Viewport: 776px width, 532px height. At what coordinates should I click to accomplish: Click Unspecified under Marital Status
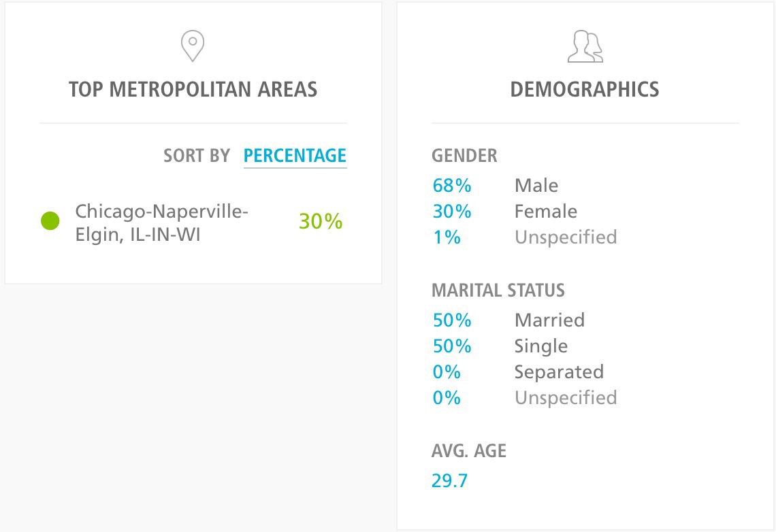pos(566,398)
